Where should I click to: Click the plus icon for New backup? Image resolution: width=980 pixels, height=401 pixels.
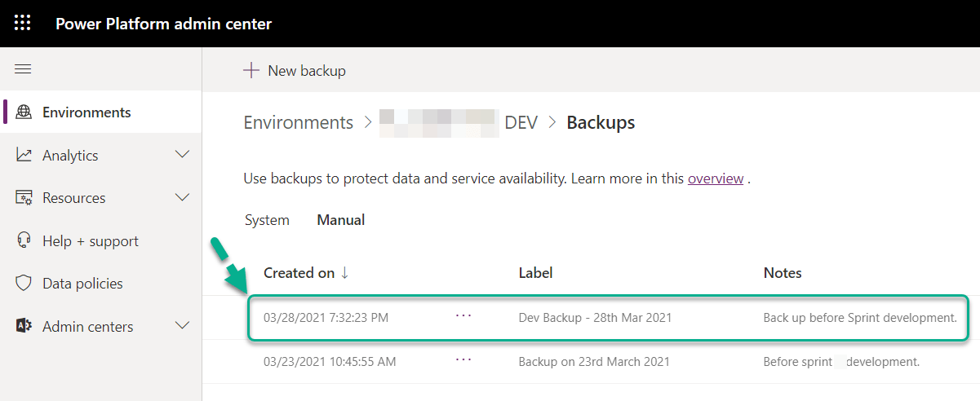(x=251, y=70)
